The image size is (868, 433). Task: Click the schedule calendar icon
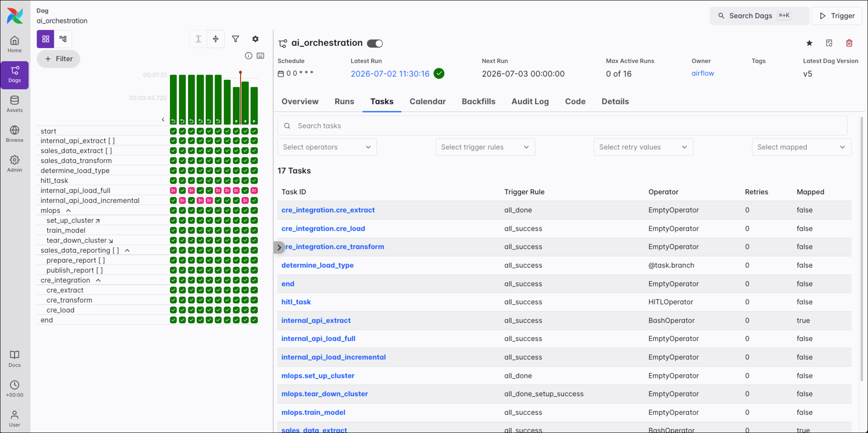pyautogui.click(x=281, y=74)
